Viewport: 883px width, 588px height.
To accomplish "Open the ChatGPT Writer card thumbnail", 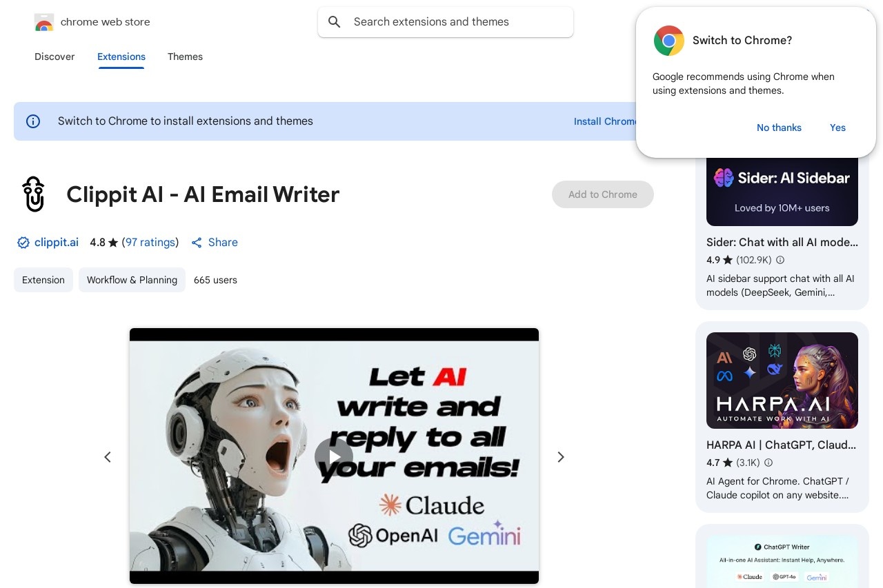I will [x=782, y=561].
